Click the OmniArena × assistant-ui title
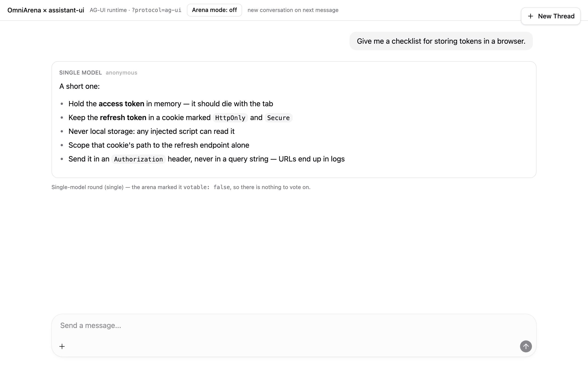The width and height of the screenshot is (588, 368). coord(46,10)
